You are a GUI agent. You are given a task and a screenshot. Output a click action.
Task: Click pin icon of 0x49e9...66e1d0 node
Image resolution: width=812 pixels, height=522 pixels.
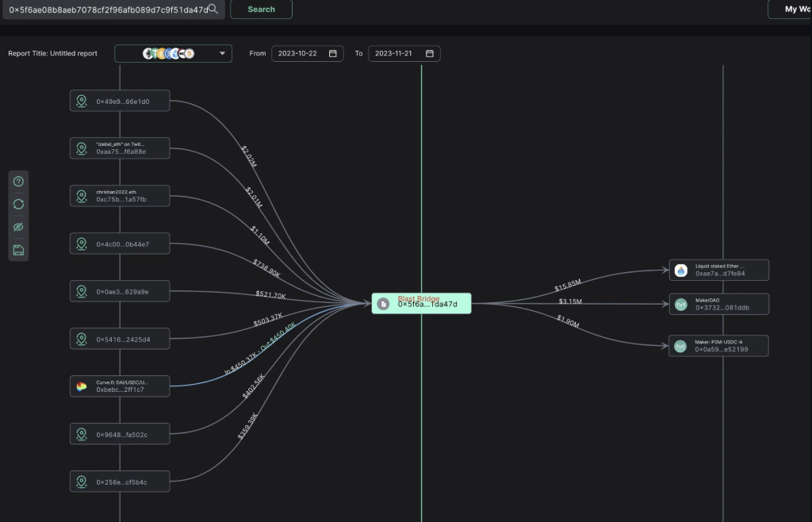pyautogui.click(x=81, y=102)
